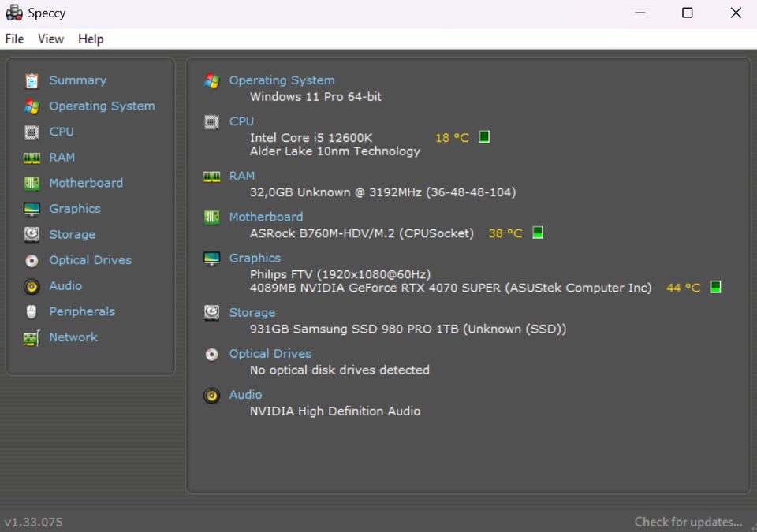Click the 38 °C motherboard temperature value

(505, 233)
